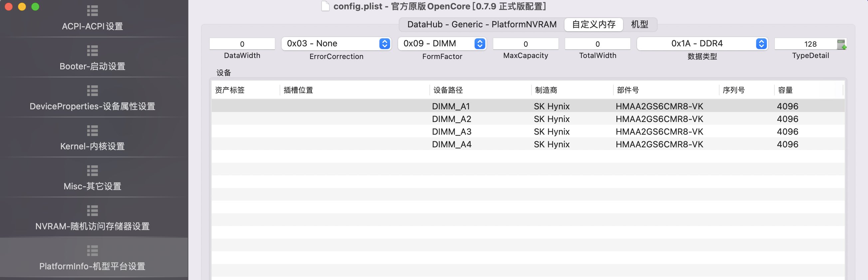
Task: Open the DeviceProperties sidebar icon
Action: point(92,91)
